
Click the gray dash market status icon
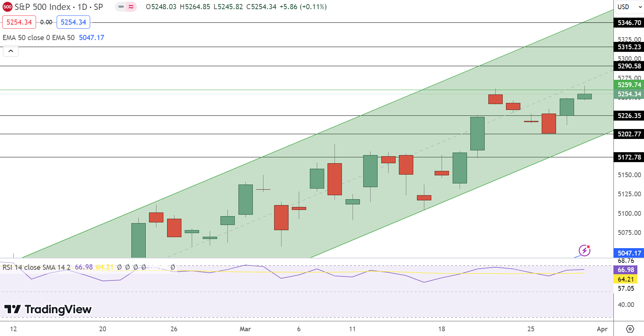121,7
